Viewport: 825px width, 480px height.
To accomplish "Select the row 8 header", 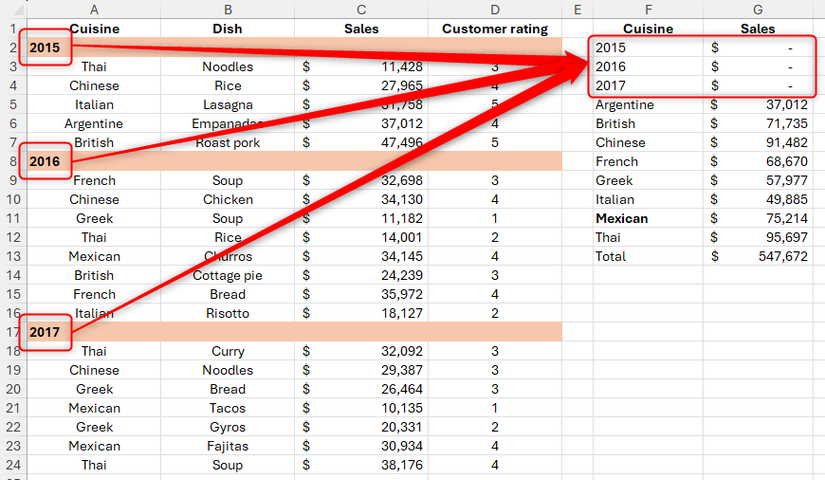I will pos(10,161).
